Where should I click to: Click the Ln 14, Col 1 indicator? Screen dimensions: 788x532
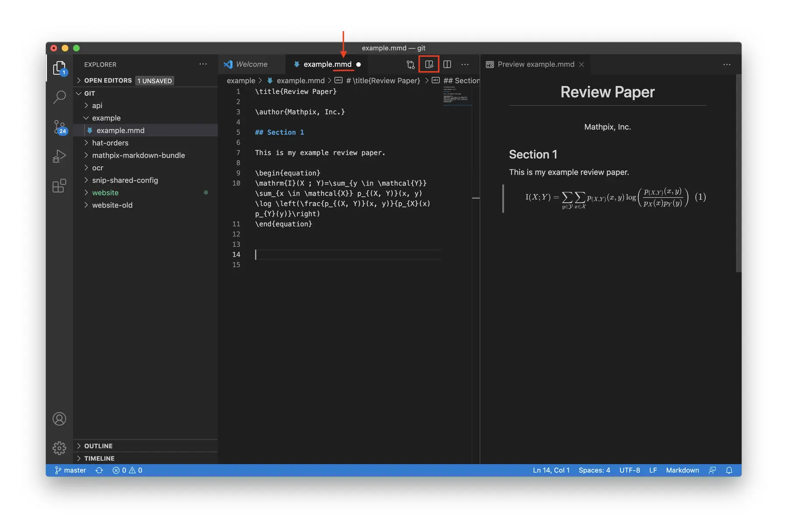pos(551,470)
